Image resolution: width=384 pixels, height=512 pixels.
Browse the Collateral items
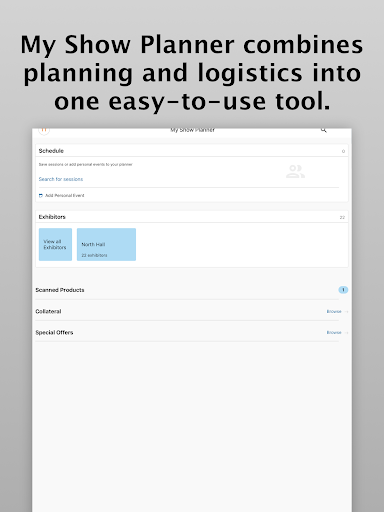[334, 312]
